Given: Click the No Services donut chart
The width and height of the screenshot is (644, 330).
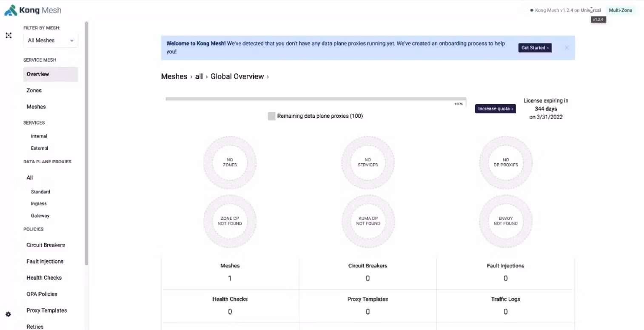Looking at the screenshot, I should click(x=368, y=162).
